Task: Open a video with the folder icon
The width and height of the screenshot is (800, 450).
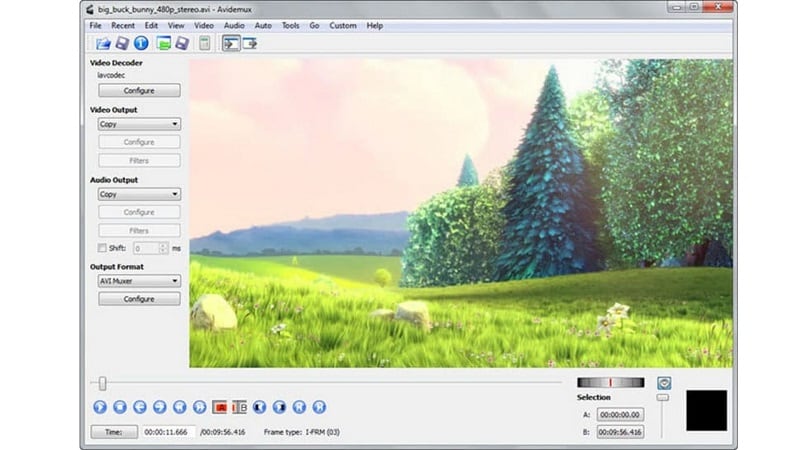Action: coord(103,43)
